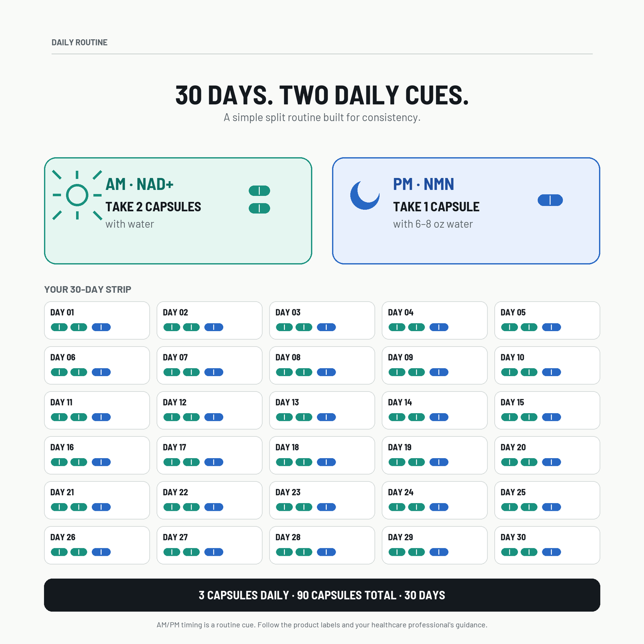644x644 pixels.
Task: Click the AM · NAD+ heading
Action: [139, 184]
